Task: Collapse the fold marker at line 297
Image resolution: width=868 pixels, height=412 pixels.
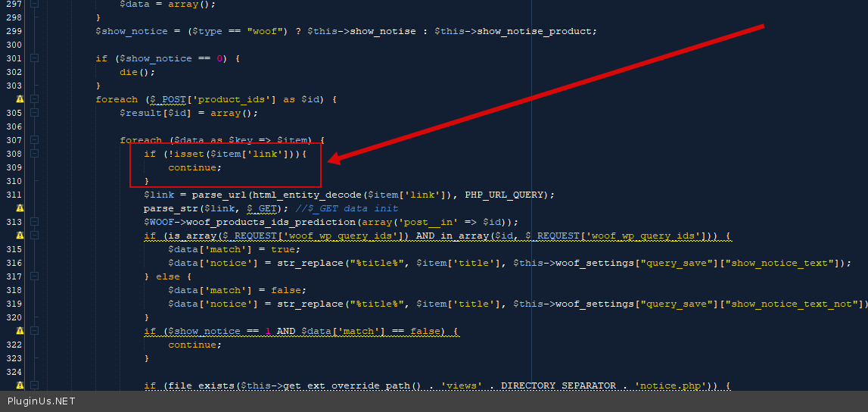Action: tap(34, 4)
